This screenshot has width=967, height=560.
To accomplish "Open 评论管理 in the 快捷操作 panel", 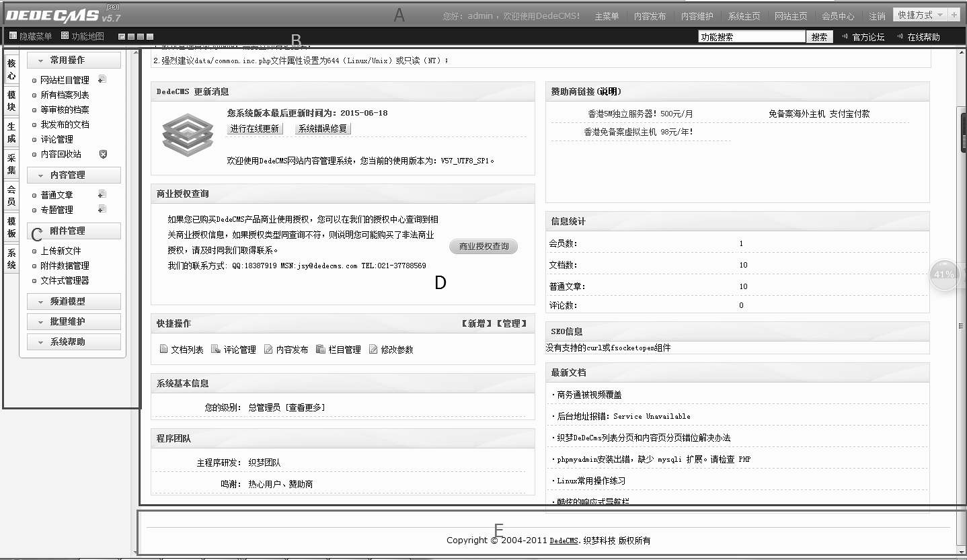I will click(234, 350).
